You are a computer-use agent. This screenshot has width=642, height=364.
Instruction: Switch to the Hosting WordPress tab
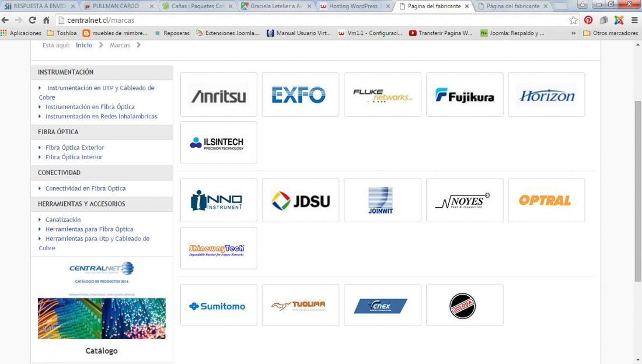click(x=355, y=6)
